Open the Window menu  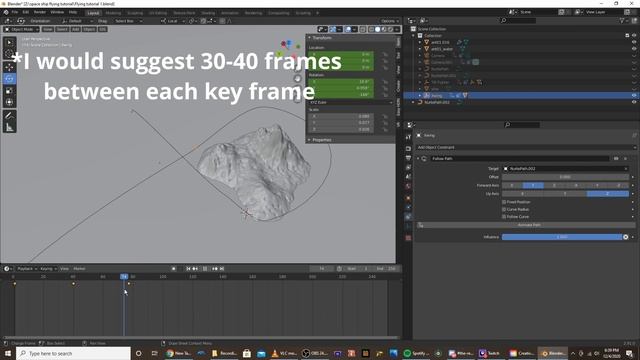click(x=57, y=12)
